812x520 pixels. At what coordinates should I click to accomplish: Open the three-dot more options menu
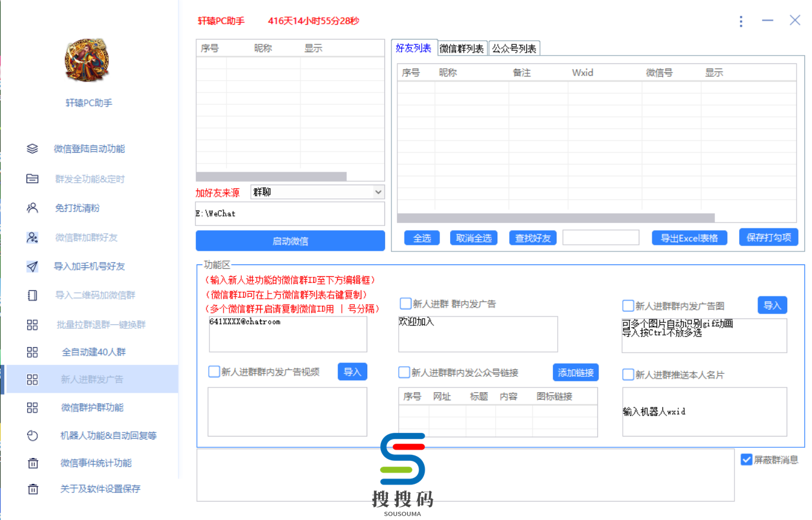tap(741, 21)
